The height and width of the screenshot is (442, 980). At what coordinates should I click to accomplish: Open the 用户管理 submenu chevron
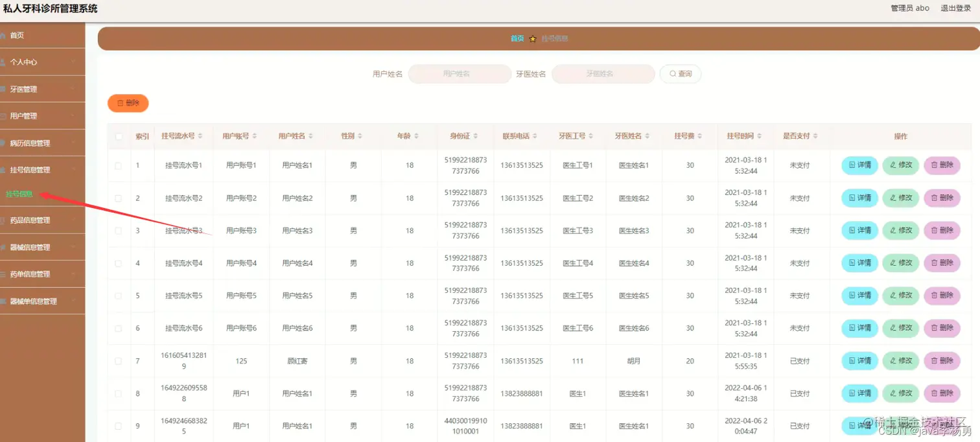click(x=74, y=116)
